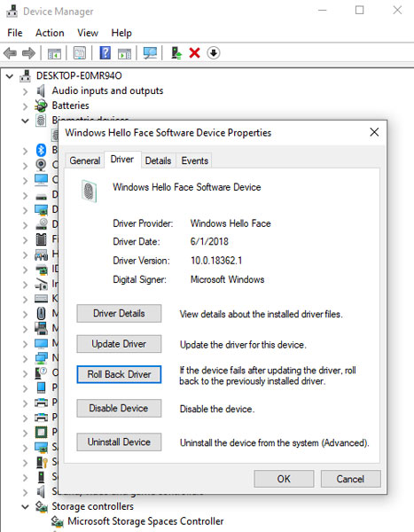Click the Disable Device button
414x532 pixels.
point(119,408)
